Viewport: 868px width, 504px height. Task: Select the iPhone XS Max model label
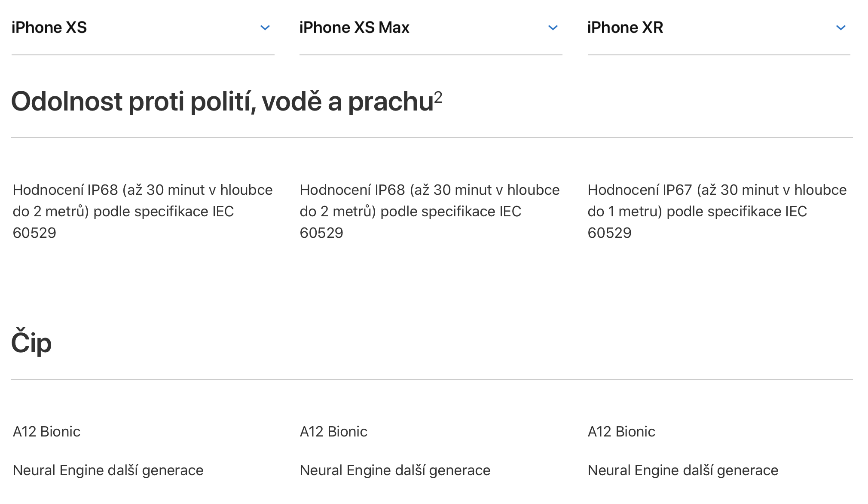tap(354, 28)
